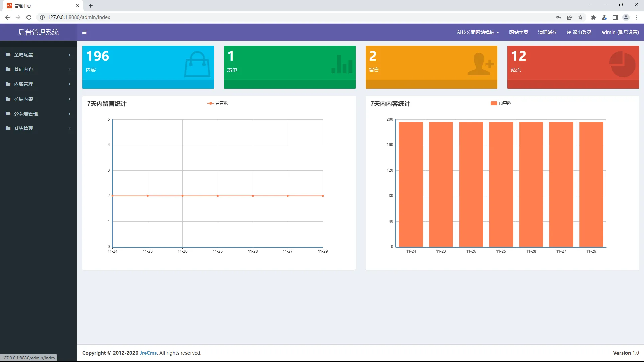Screen dimensions: 644x362
Task: Click the add-user icon on messages card
Action: click(x=480, y=64)
